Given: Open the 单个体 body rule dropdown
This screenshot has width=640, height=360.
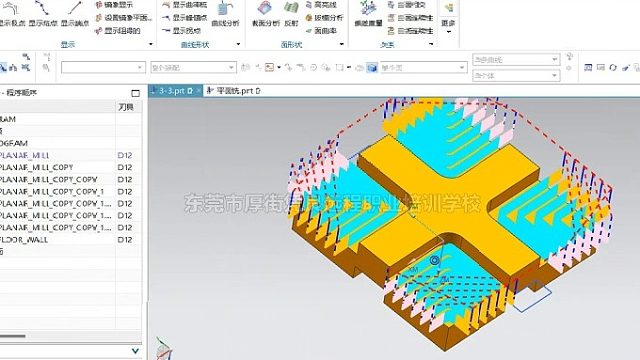Looking at the screenshot, I should pos(516,76).
